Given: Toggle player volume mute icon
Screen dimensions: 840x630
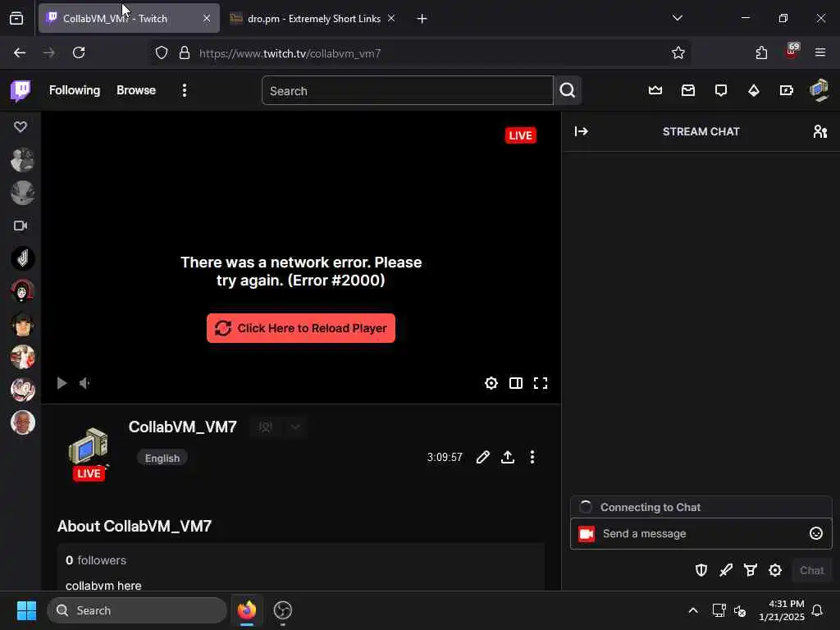Looking at the screenshot, I should click(x=84, y=383).
